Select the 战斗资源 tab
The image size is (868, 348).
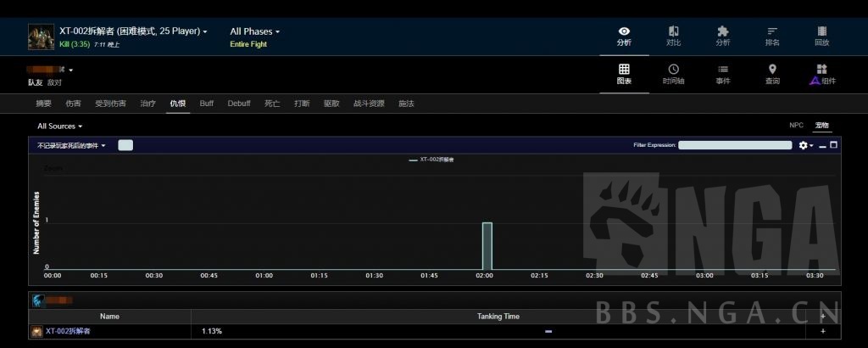(x=369, y=104)
